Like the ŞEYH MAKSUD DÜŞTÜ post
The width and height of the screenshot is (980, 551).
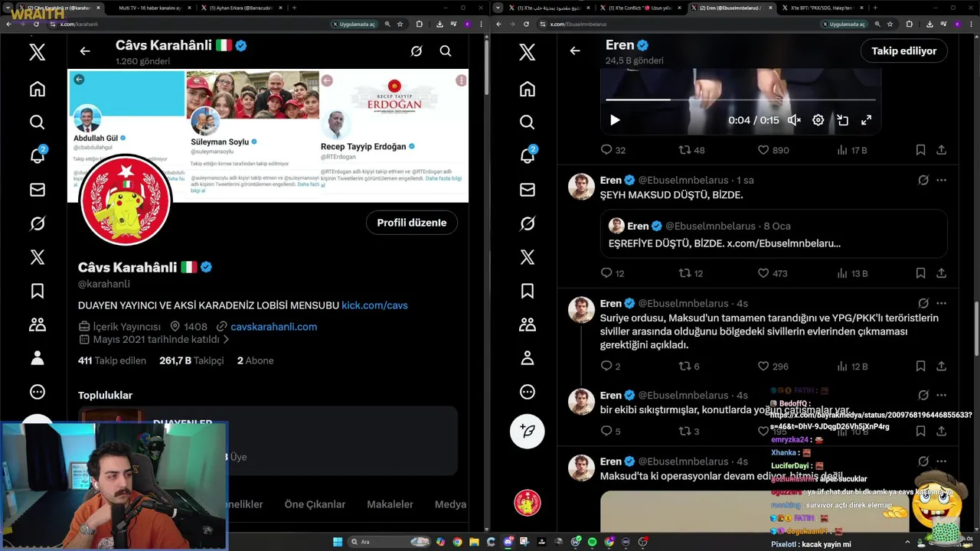pyautogui.click(x=763, y=273)
